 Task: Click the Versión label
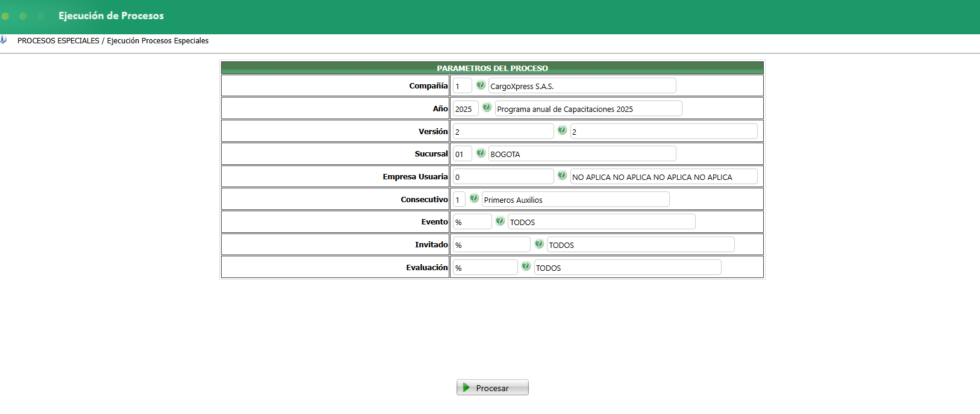pos(433,131)
